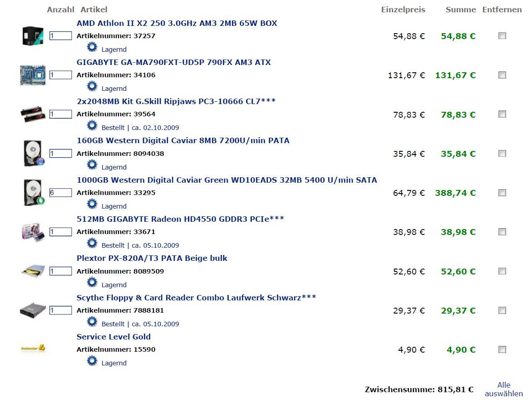The image size is (532, 404).
Task: Click gear icon under Plextor PX-820A item
Action: [x=92, y=282]
